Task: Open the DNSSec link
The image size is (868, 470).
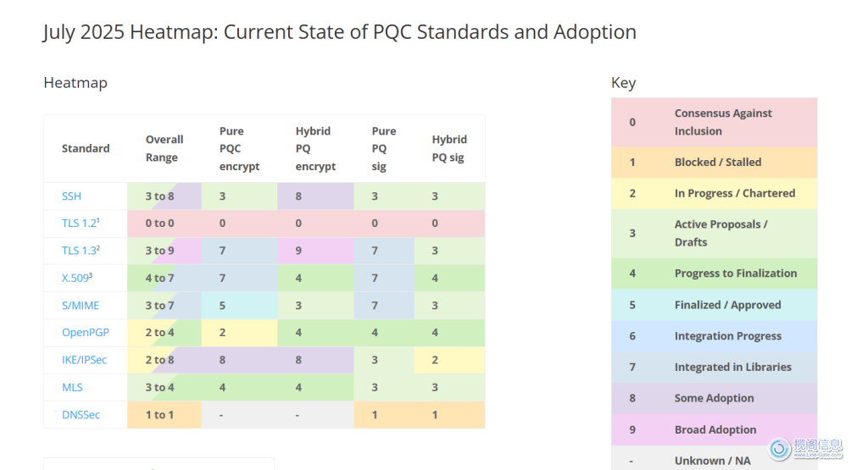Action: [81, 415]
